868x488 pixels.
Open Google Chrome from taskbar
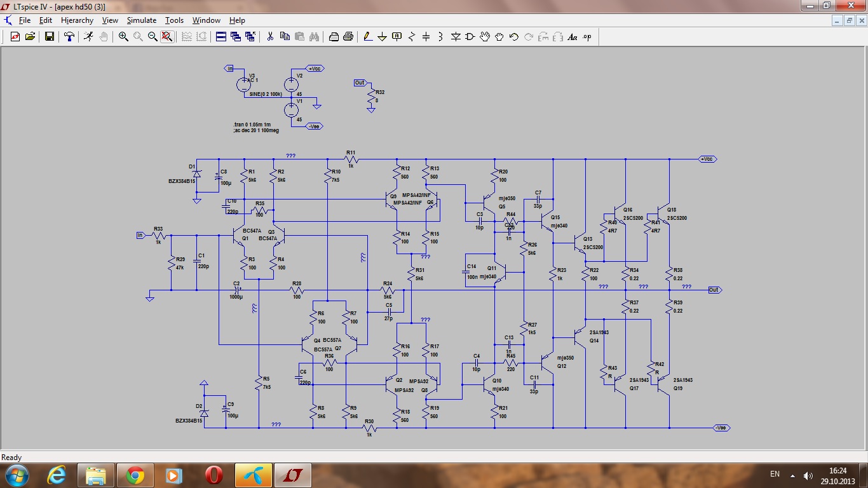coord(134,475)
